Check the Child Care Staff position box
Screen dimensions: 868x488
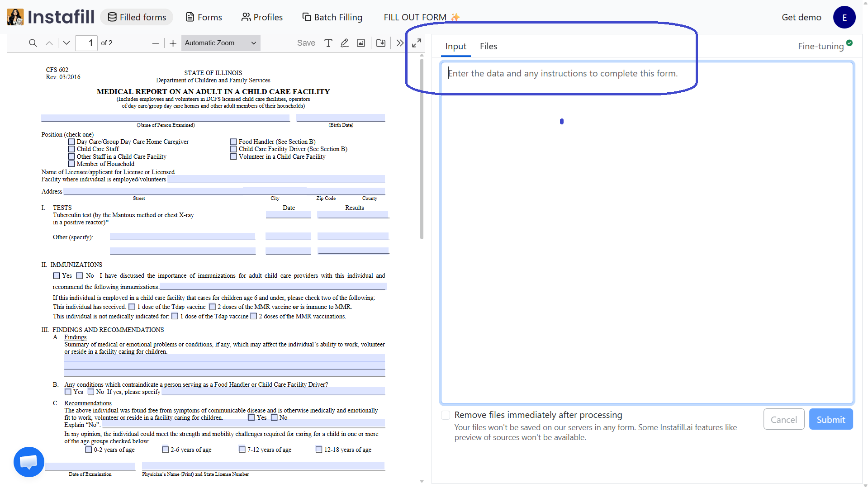71,149
